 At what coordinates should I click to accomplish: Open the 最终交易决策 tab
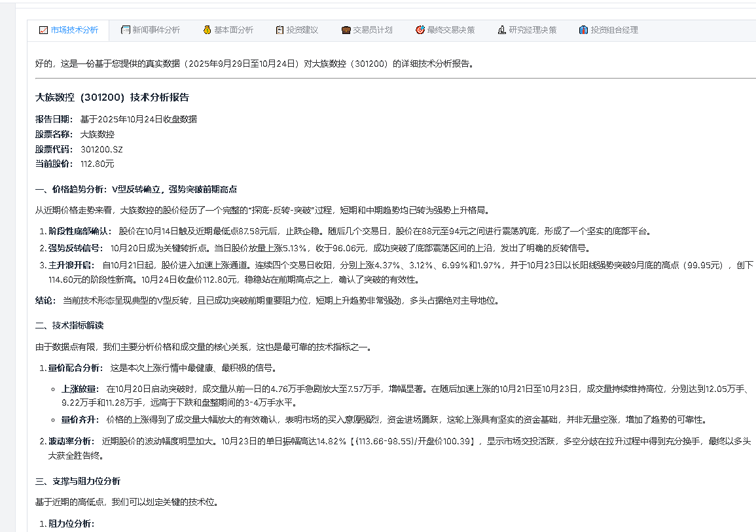(445, 30)
